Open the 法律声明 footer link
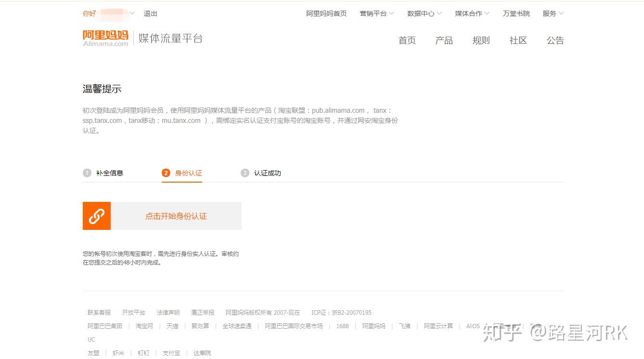Viewport: 644px width, 359px height. click(x=168, y=313)
